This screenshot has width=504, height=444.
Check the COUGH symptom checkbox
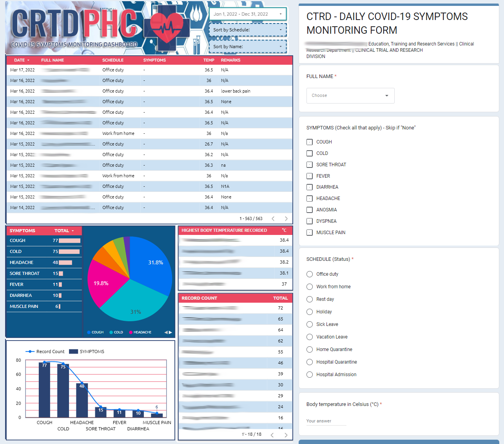click(x=310, y=142)
